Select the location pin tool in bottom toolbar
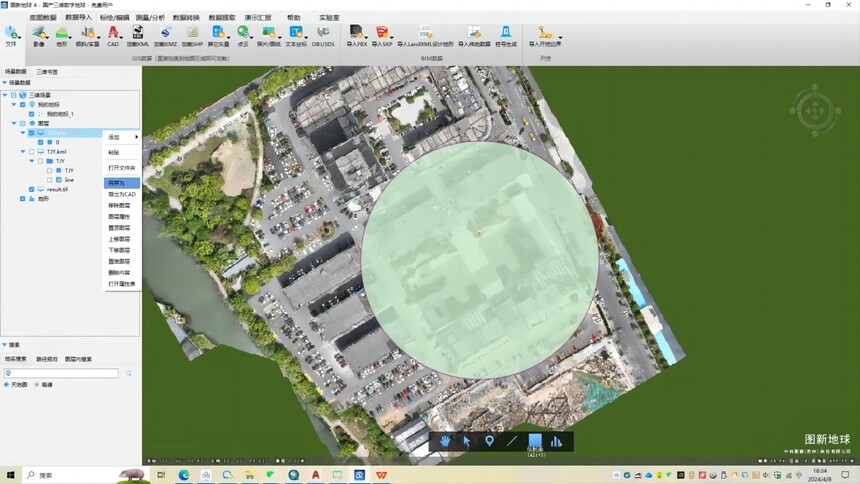Image resolution: width=860 pixels, height=484 pixels. (489, 441)
